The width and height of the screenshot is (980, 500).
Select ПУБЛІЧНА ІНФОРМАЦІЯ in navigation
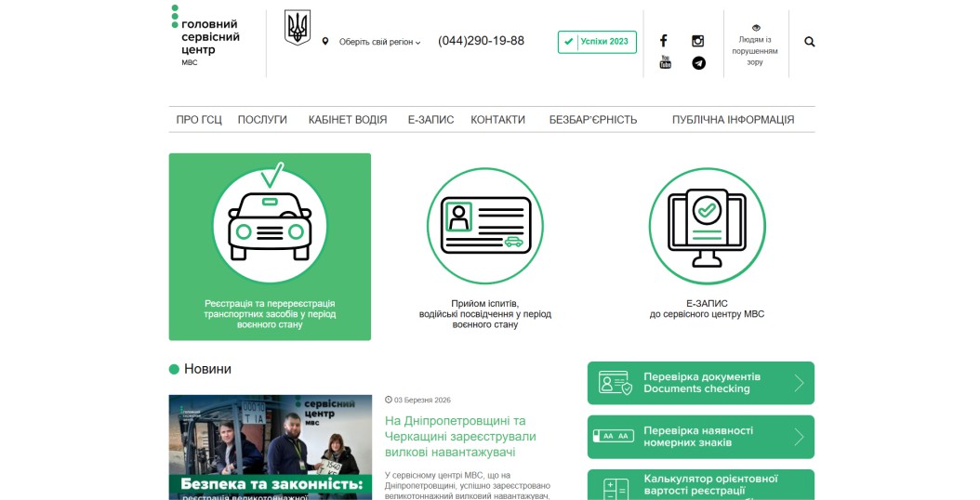(733, 120)
